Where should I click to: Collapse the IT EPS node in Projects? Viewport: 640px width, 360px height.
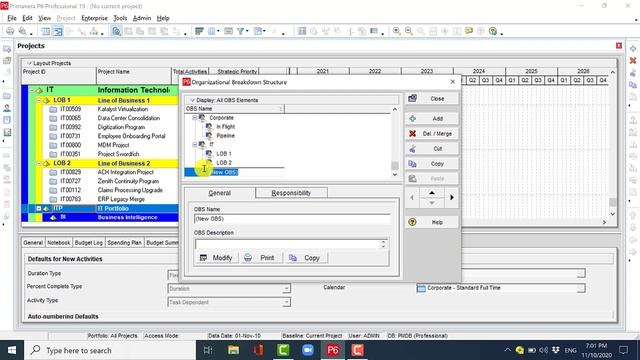pos(32,90)
